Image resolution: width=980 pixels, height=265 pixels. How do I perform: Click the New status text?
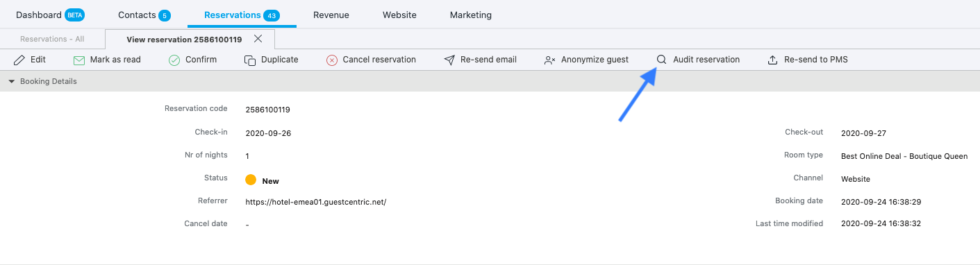pos(270,181)
